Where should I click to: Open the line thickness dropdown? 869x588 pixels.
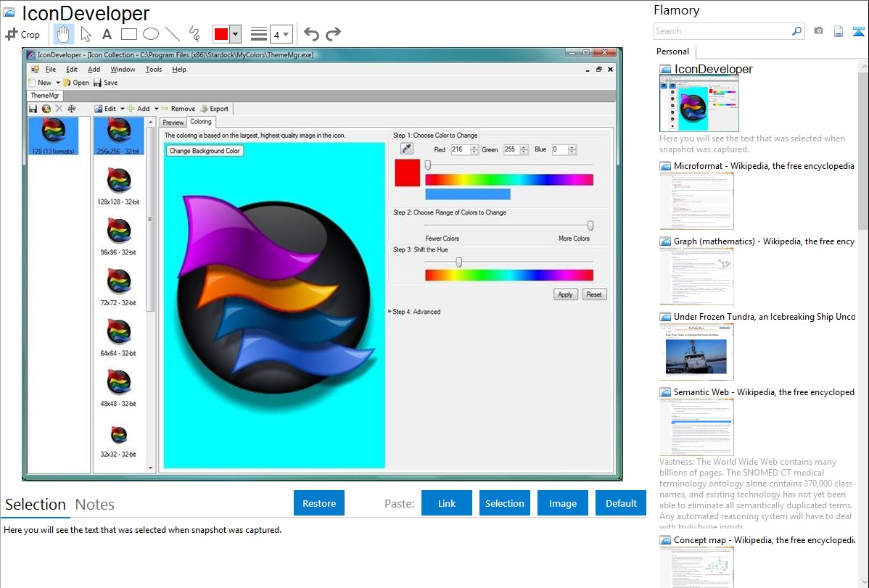click(x=281, y=34)
